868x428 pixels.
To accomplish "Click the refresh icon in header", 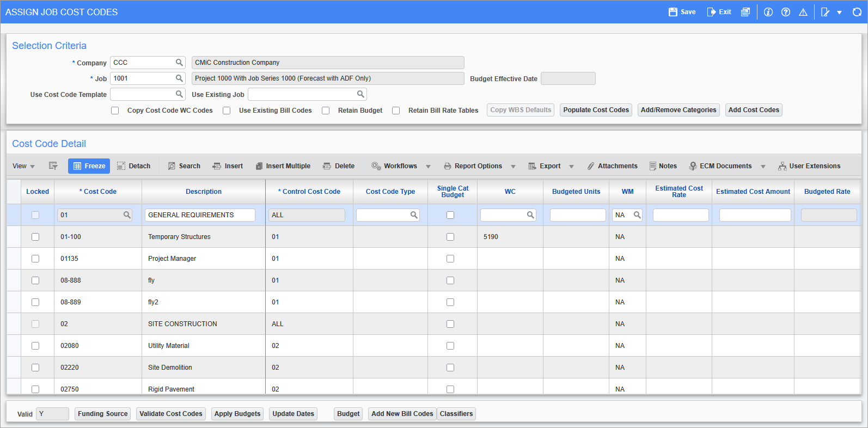I will coord(857,12).
